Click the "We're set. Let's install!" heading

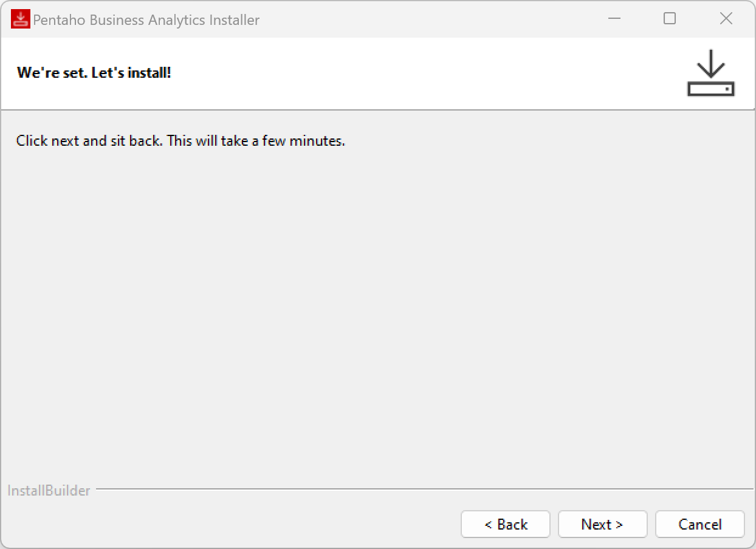(x=94, y=73)
